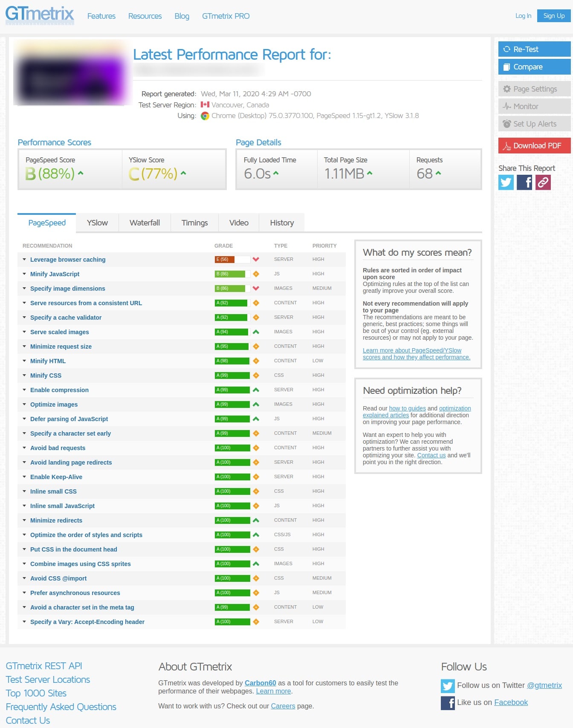573x728 pixels.
Task: Click green up arrow for Optimize images
Action: coord(256,404)
